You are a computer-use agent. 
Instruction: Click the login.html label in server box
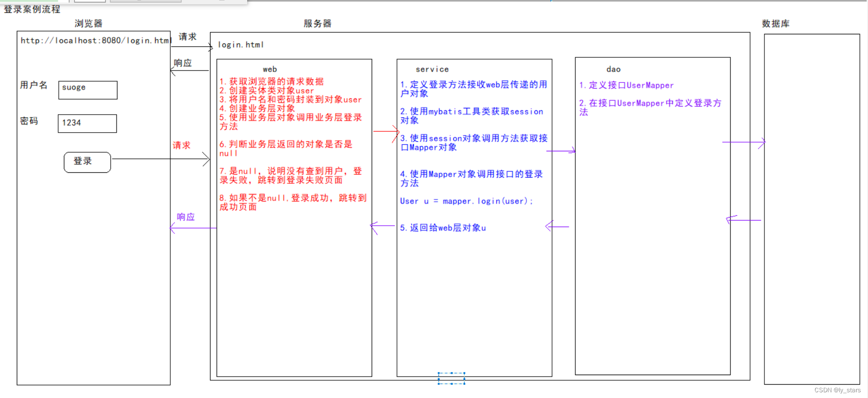[241, 45]
